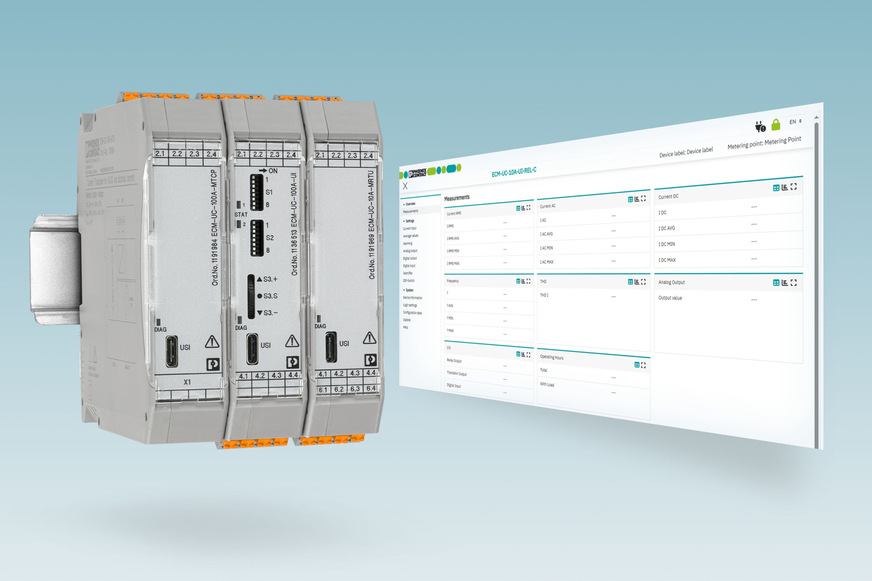Image resolution: width=872 pixels, height=581 pixels.
Task: Show table view in Current DC panel
Action: (x=775, y=186)
